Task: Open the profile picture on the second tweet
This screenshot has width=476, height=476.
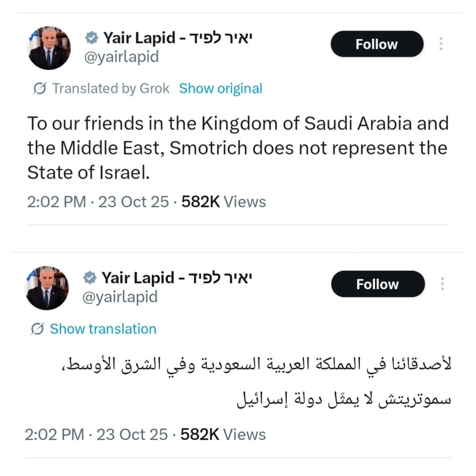Action: [47, 288]
